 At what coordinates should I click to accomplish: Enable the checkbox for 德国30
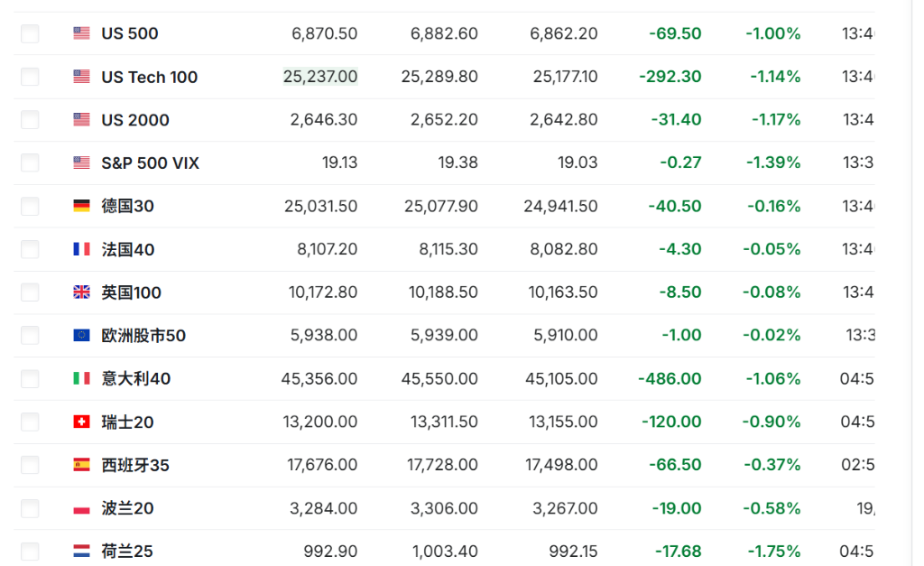[x=30, y=206]
